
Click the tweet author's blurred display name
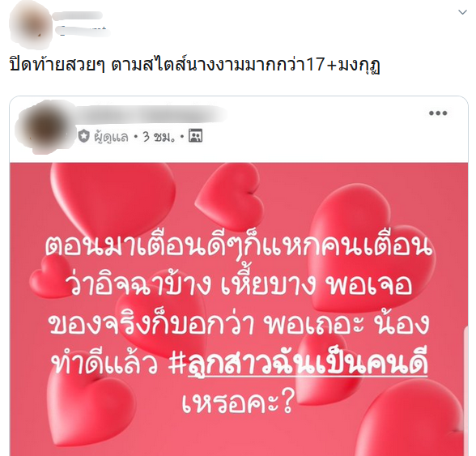pyautogui.click(x=78, y=16)
